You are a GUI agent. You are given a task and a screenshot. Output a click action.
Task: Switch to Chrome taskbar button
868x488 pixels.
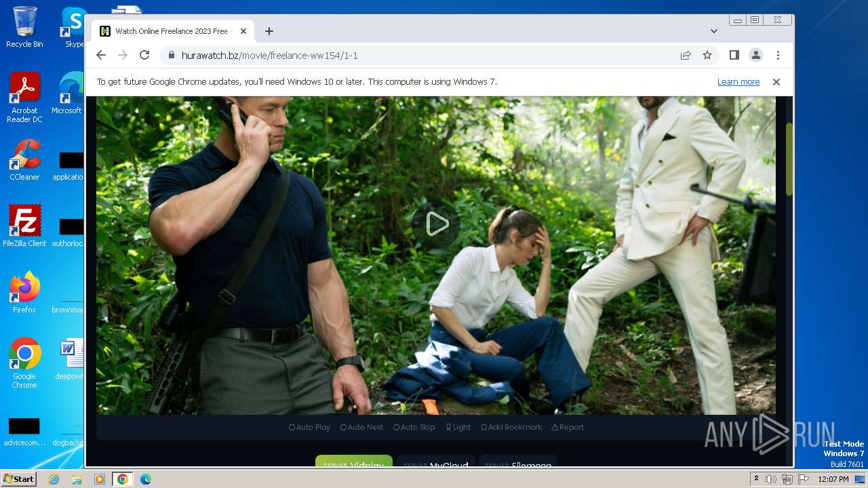(122, 479)
